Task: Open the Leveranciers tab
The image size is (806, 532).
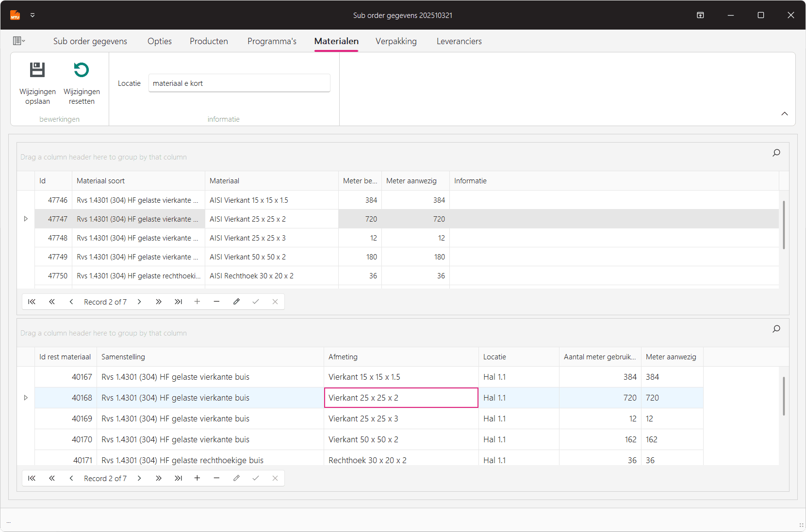Action: (x=459, y=41)
